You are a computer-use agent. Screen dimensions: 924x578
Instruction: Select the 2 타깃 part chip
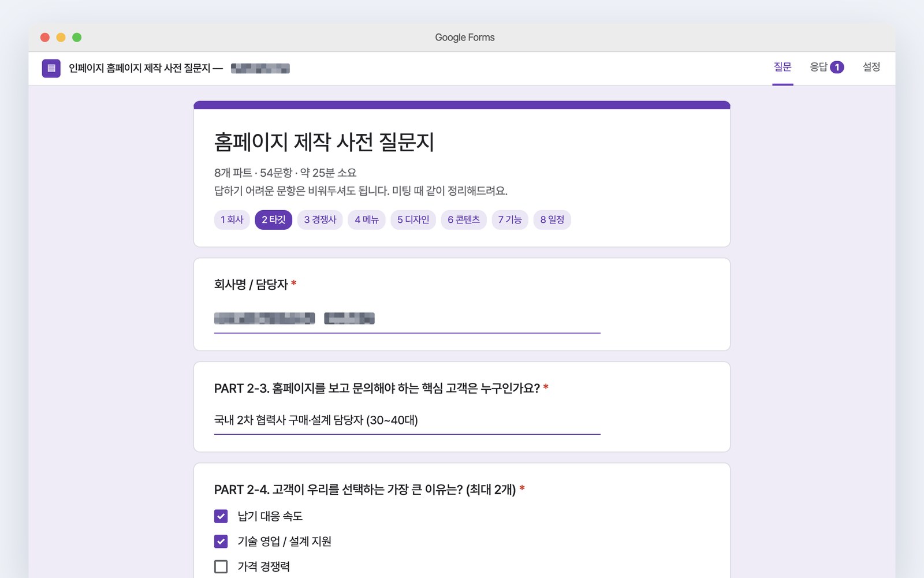click(x=274, y=219)
